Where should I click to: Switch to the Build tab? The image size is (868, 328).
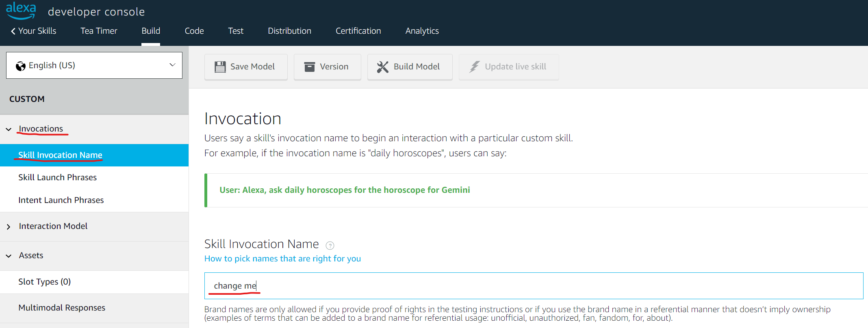click(x=151, y=31)
